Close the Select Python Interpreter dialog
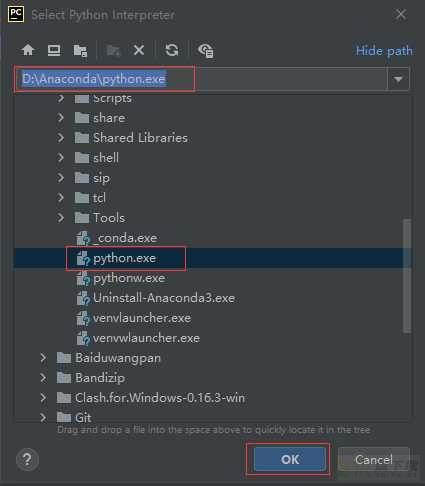The height and width of the screenshot is (486, 425). point(400,14)
